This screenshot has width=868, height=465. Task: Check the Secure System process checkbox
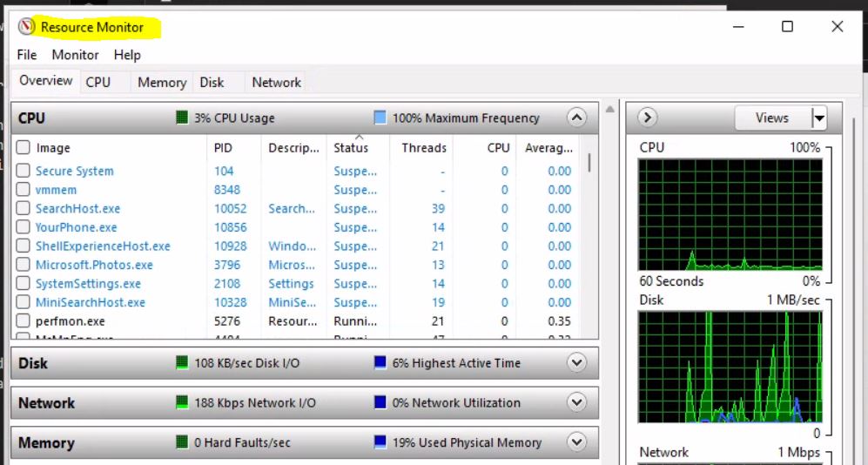[x=23, y=171]
